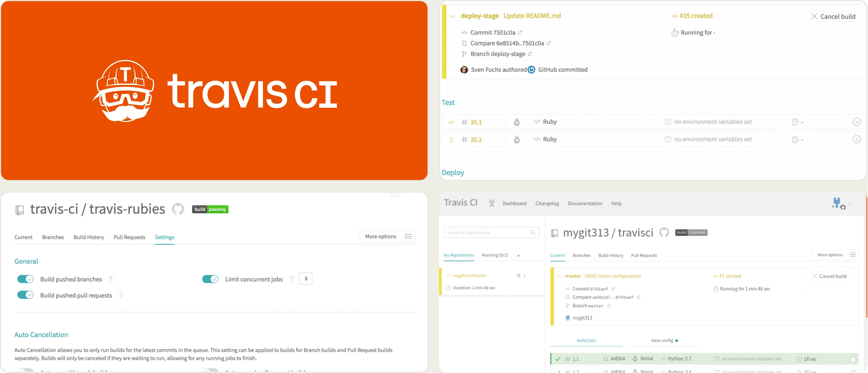Screen dimensions: 868x373
Task: Click hamburger icon beside More options in mygit313/travisci
Action: coord(853,255)
